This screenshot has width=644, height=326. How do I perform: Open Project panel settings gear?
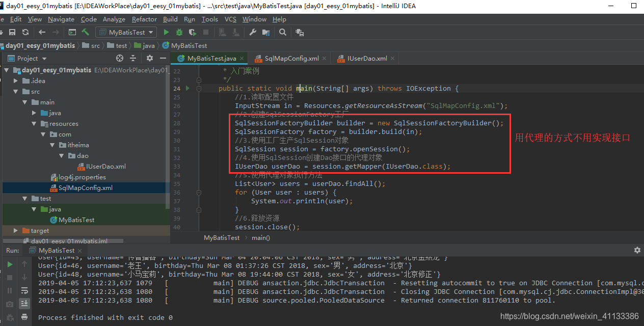150,58
